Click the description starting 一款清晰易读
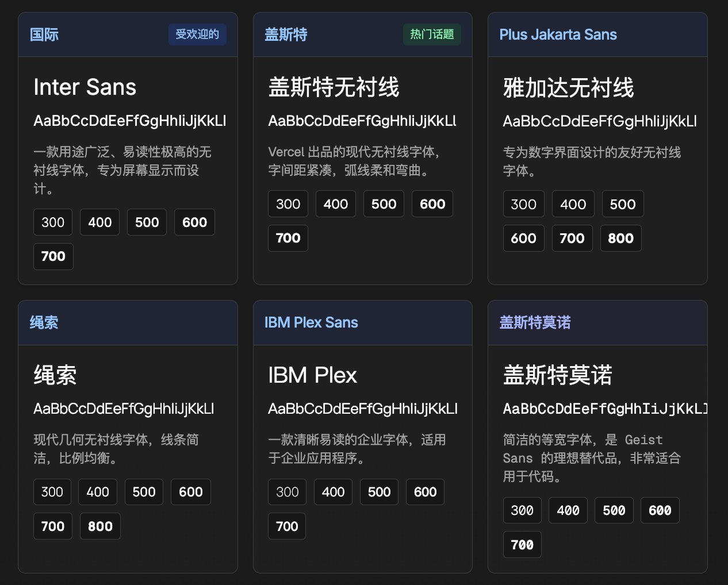 [x=357, y=449]
